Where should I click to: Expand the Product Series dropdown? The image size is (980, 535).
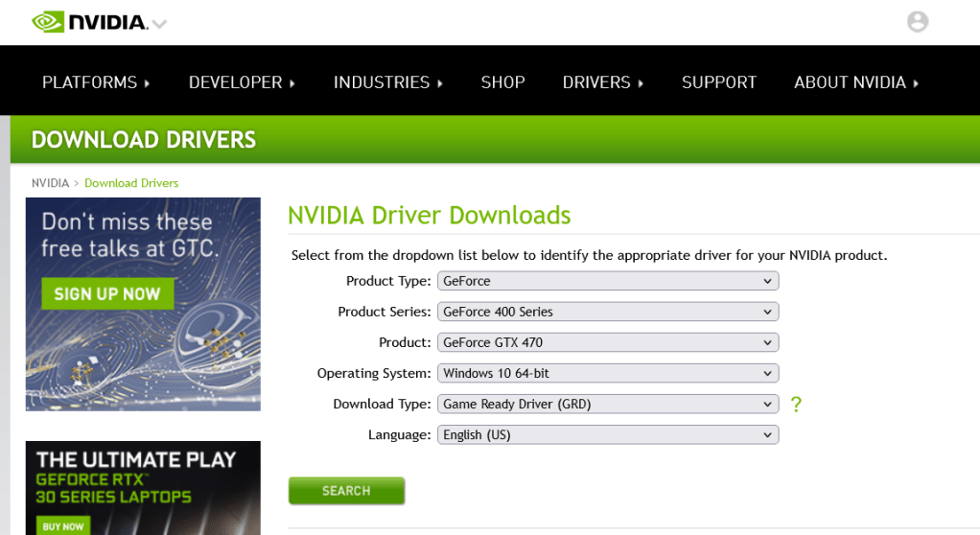[608, 312]
